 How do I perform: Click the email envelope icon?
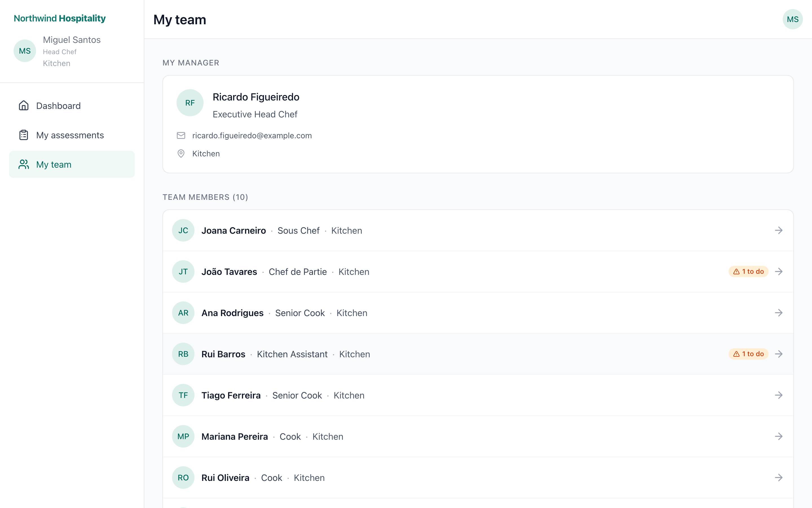[181, 135]
